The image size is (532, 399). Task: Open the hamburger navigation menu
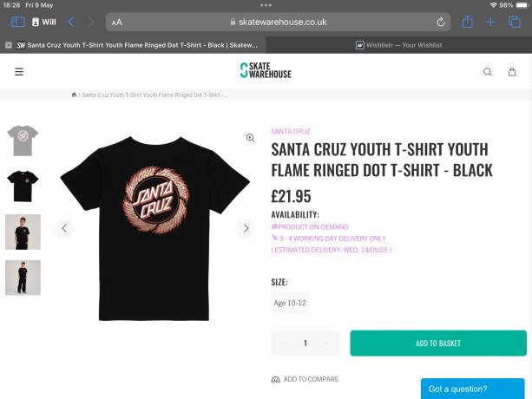click(x=19, y=72)
